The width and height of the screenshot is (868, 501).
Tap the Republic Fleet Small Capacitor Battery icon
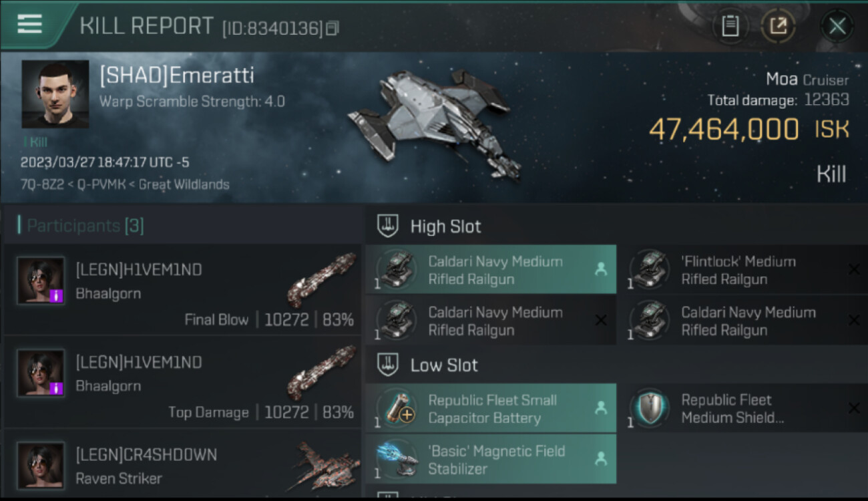[397, 409]
